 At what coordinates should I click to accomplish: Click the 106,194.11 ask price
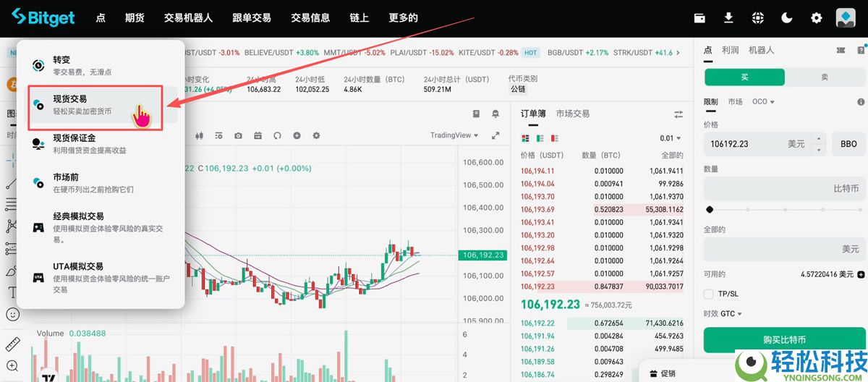537,171
